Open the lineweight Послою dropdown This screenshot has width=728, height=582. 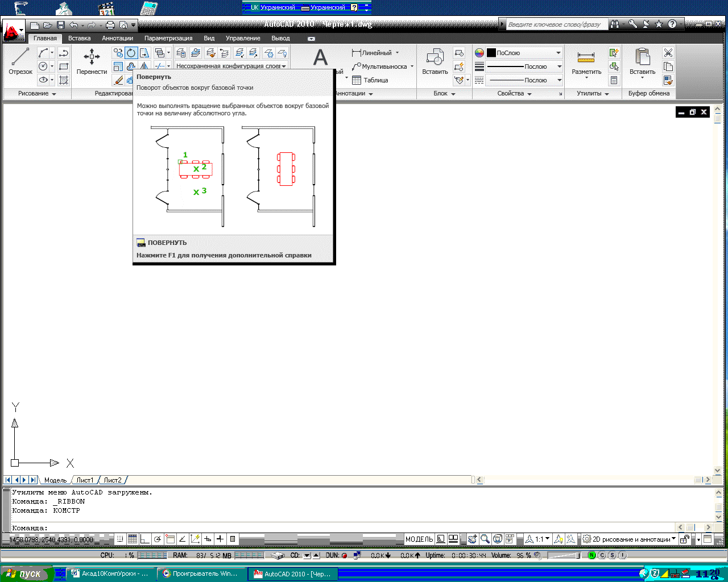[524, 66]
